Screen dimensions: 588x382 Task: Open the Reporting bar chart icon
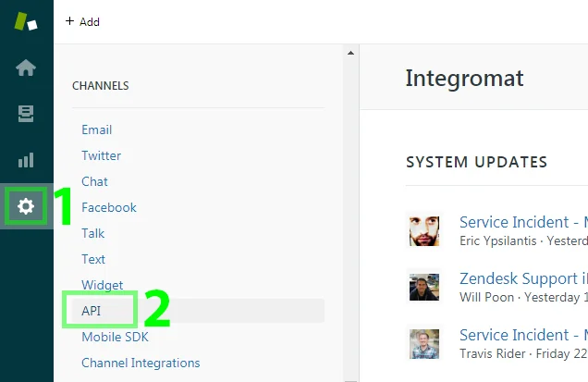point(26,160)
